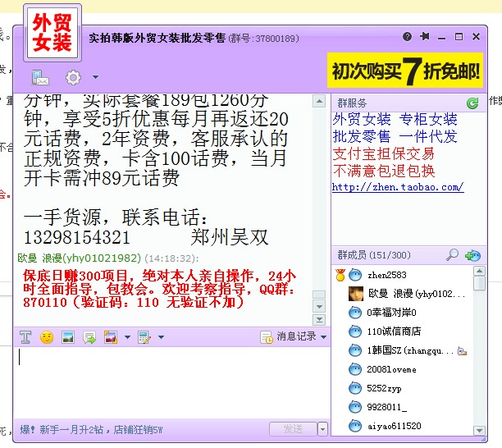Screen dimensions: 502x448
Task: Open group settings gear icon
Action: pyautogui.click(x=73, y=77)
